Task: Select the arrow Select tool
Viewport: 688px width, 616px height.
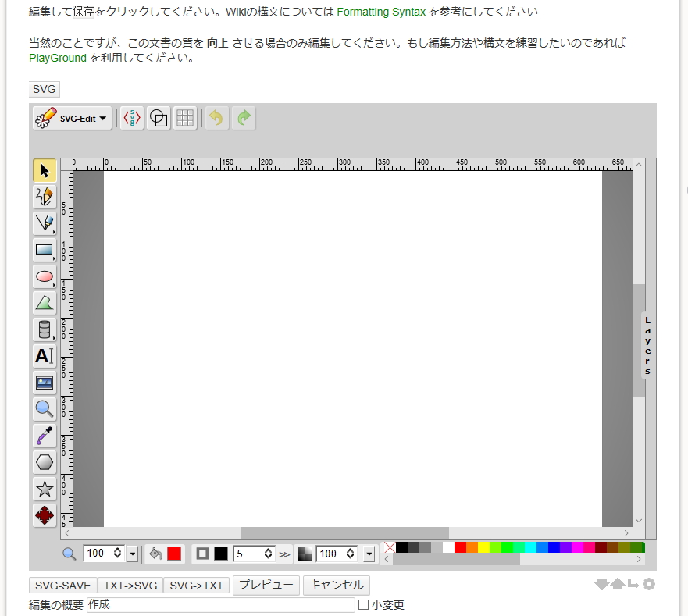Action: [45, 171]
